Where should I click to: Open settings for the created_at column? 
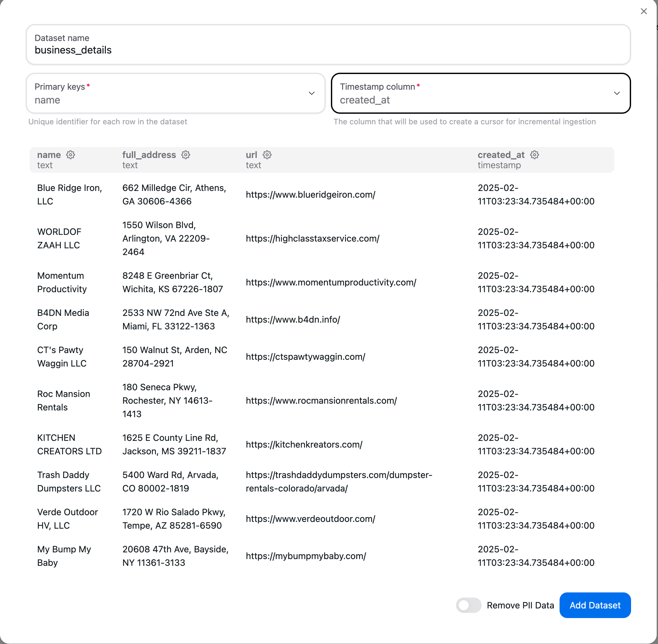point(534,154)
